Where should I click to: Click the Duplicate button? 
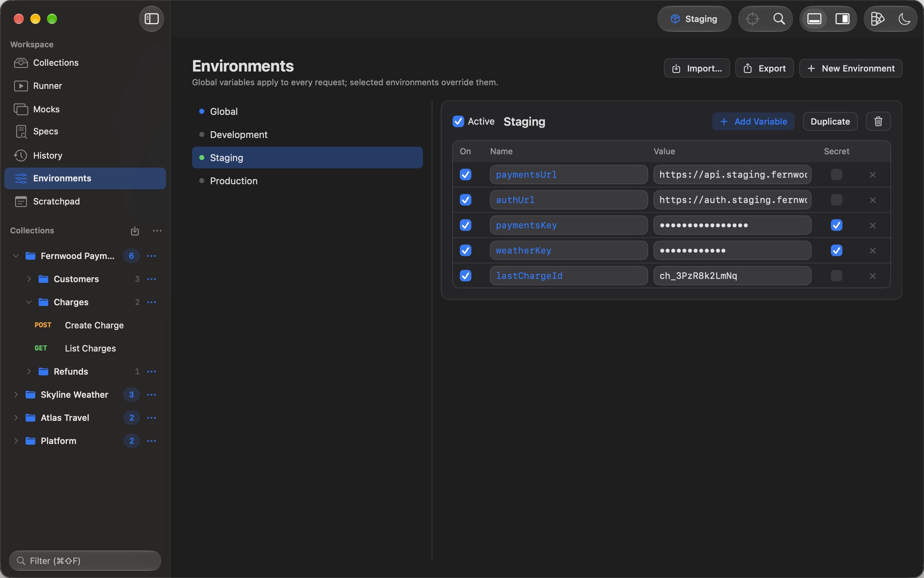[x=830, y=121]
